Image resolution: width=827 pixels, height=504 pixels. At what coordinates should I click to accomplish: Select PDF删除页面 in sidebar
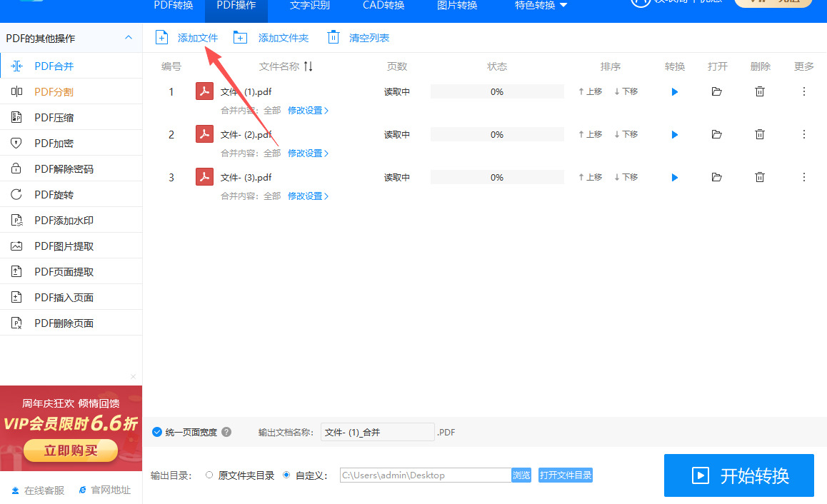tap(71, 323)
